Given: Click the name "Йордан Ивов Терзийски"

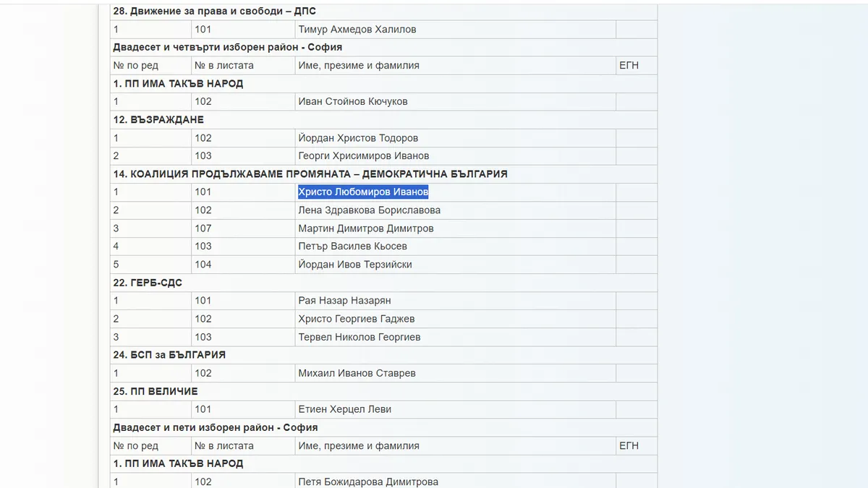Looking at the screenshot, I should click(355, 265).
